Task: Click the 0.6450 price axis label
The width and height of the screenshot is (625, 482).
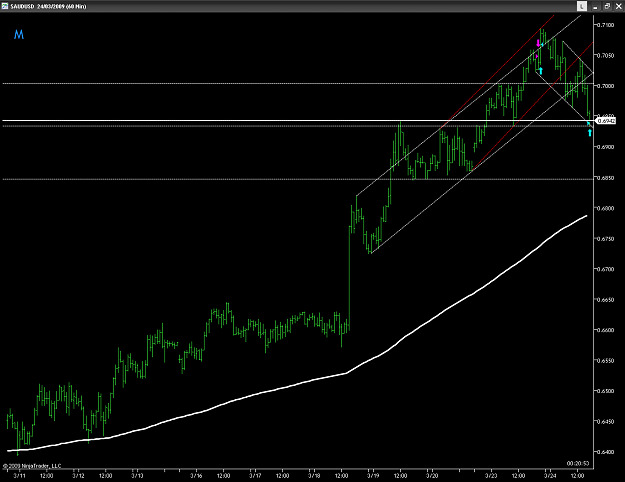Action: [606, 421]
